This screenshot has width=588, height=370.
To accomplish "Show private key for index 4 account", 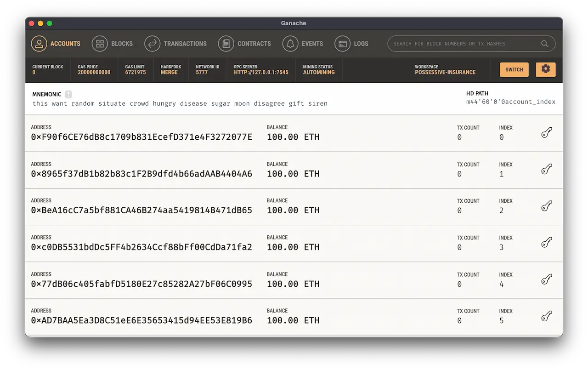I will (x=546, y=279).
